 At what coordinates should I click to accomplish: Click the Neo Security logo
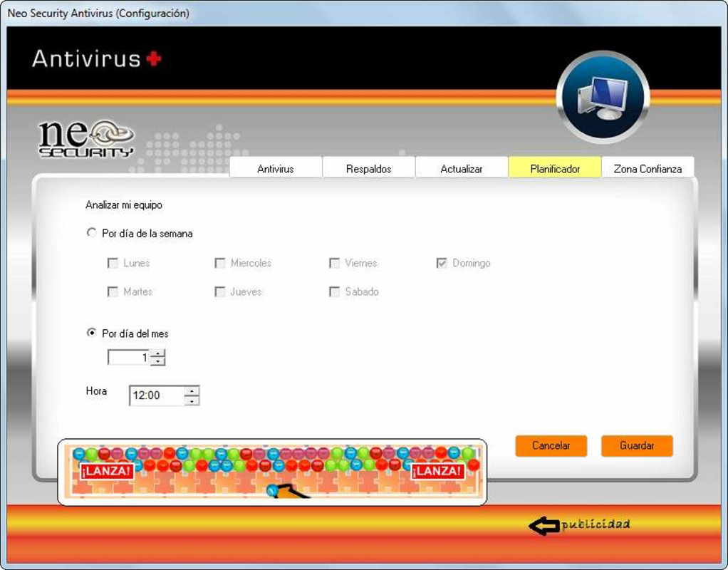(x=86, y=139)
